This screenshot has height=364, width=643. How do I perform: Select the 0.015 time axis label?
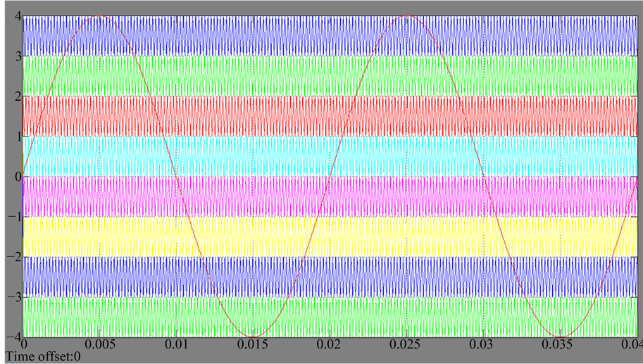253,345
